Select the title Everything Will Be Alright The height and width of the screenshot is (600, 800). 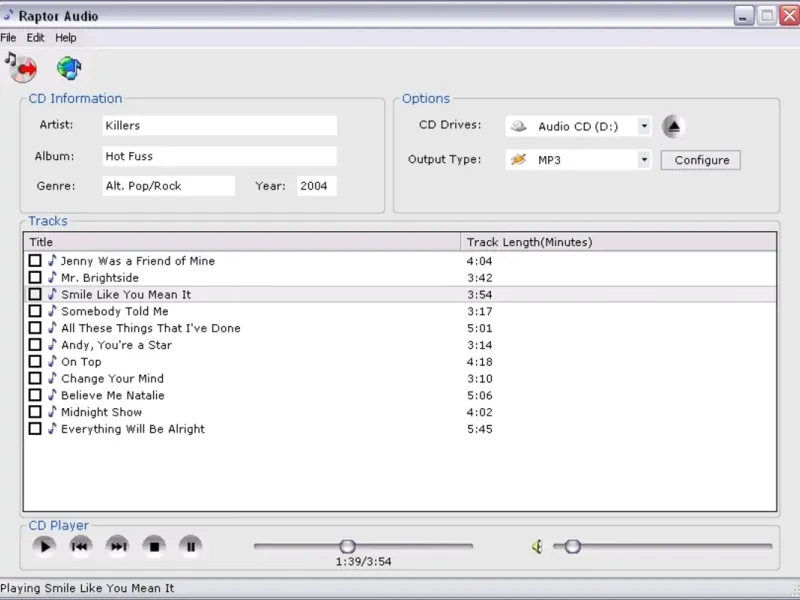coord(133,429)
